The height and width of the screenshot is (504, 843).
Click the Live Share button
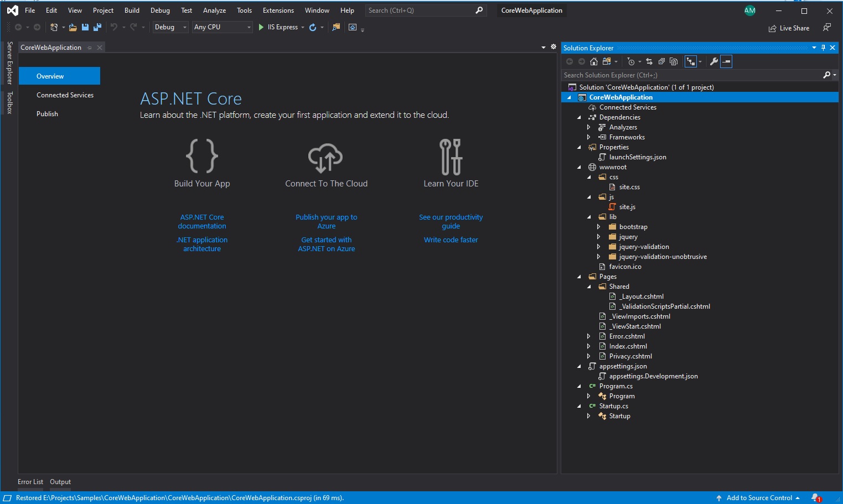[x=789, y=28]
